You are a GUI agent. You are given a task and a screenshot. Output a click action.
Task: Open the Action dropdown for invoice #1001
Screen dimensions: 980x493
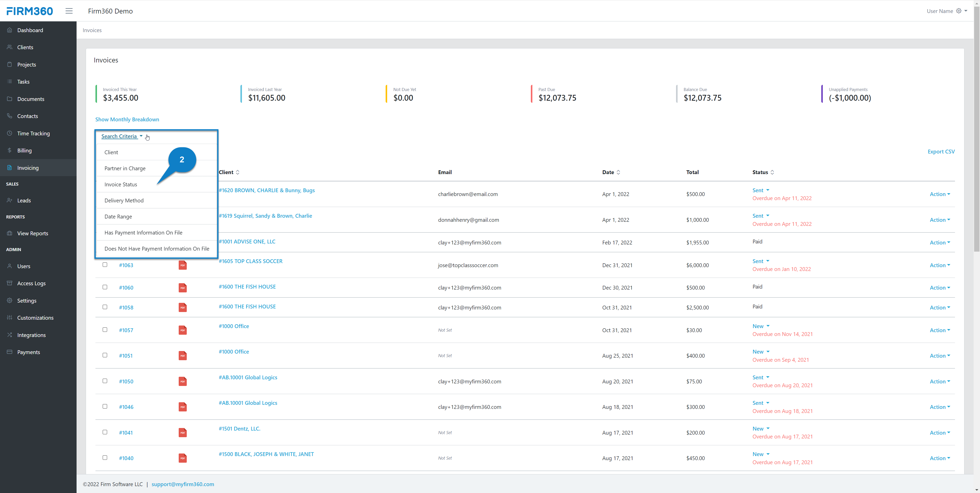click(939, 242)
